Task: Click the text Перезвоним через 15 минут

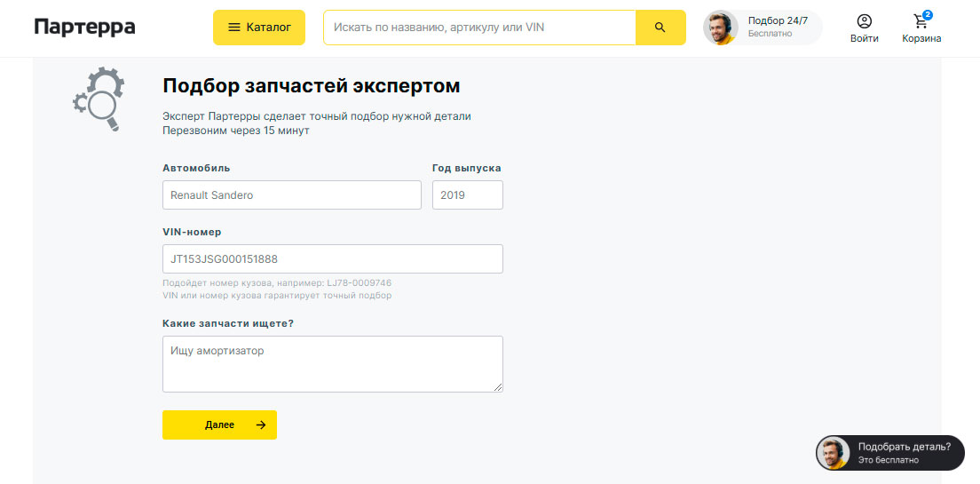Action: pos(236,131)
